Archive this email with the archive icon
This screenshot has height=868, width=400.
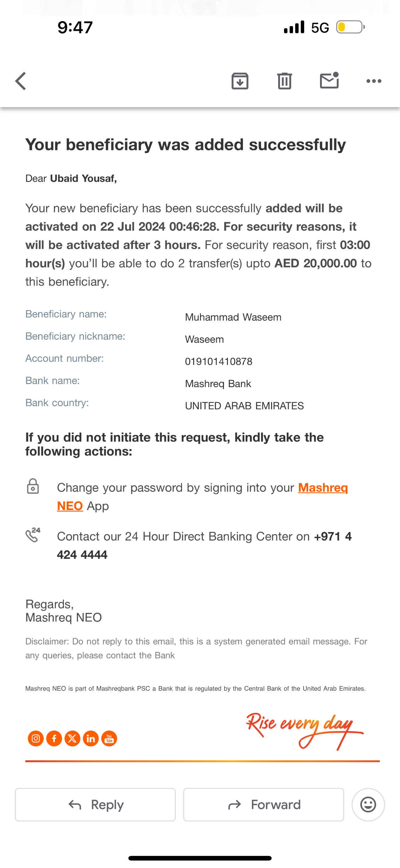(240, 81)
